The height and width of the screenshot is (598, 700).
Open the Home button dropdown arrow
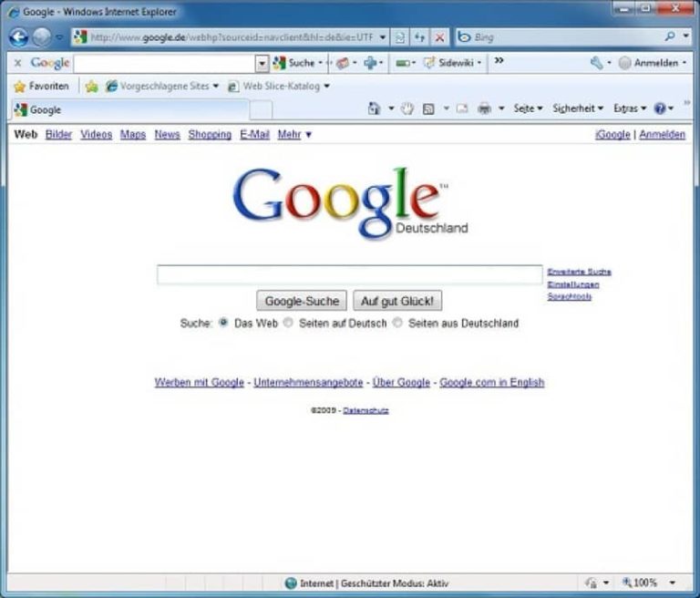tap(391, 108)
